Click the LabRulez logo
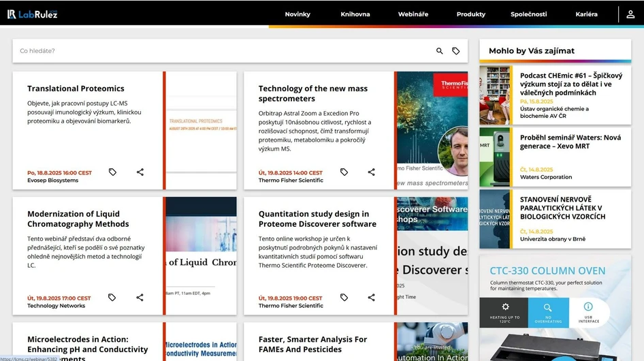This screenshot has height=361, width=644. [x=33, y=14]
